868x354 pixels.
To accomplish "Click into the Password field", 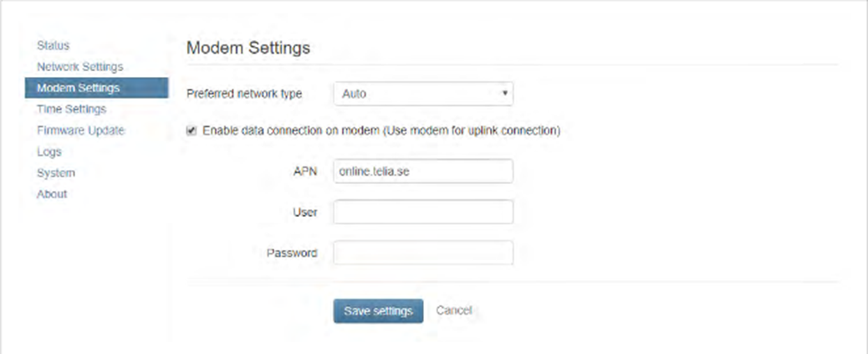I will pyautogui.click(x=423, y=253).
